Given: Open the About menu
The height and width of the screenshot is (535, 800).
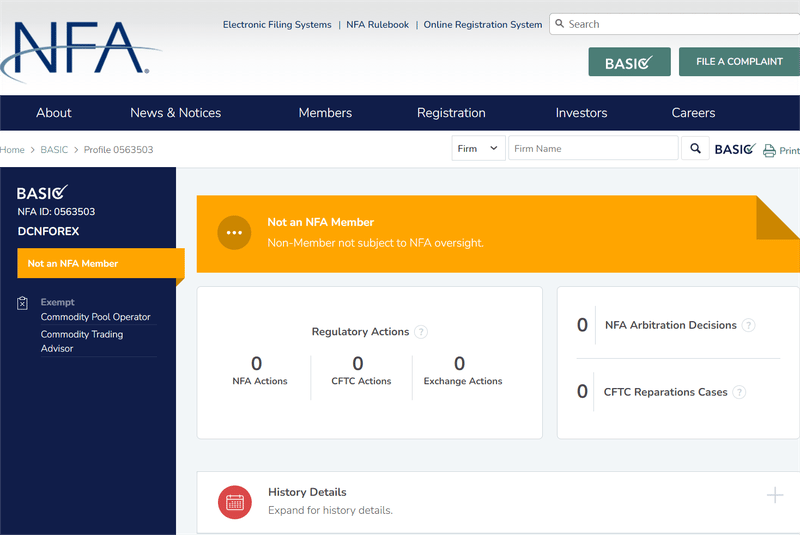Looking at the screenshot, I should click(54, 113).
